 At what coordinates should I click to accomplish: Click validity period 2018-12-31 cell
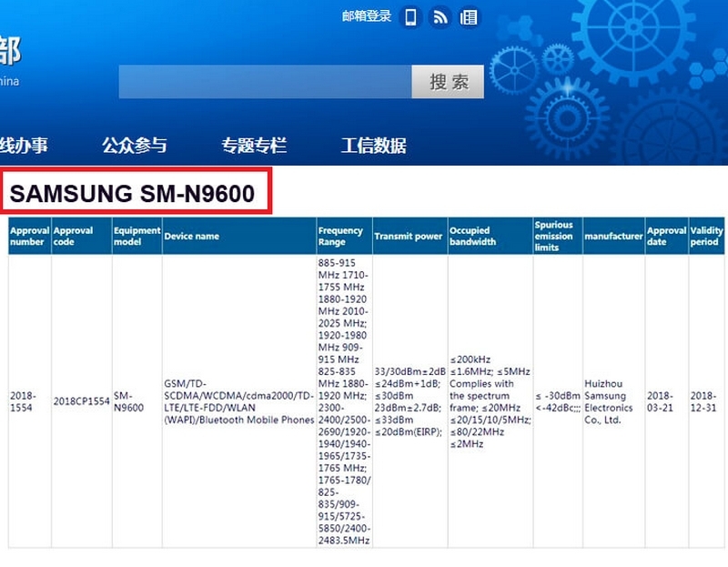tap(706, 401)
